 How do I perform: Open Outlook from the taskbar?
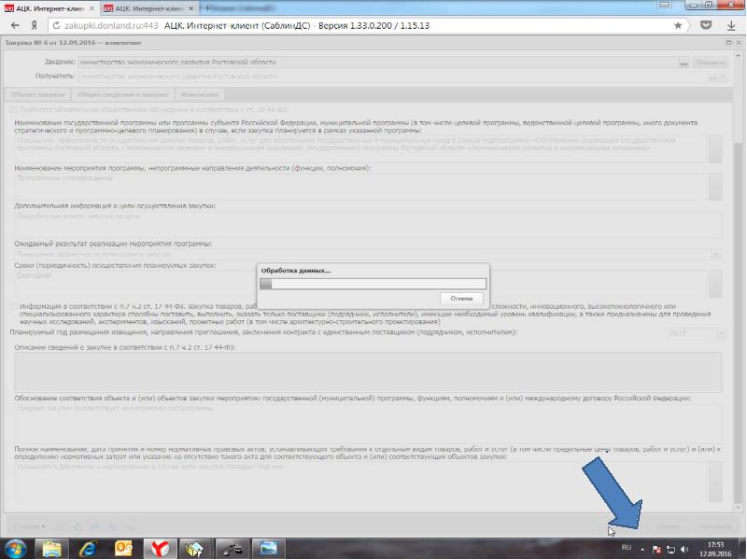[124, 547]
